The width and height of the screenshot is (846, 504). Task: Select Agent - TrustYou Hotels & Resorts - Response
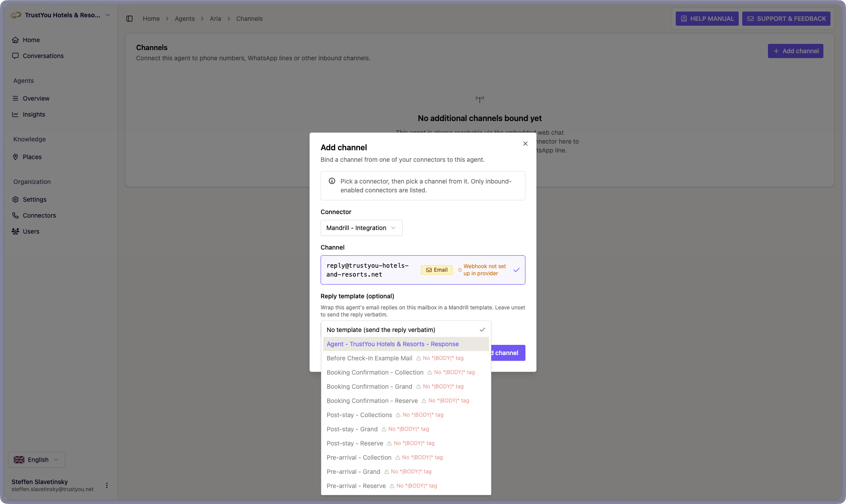(x=406, y=344)
